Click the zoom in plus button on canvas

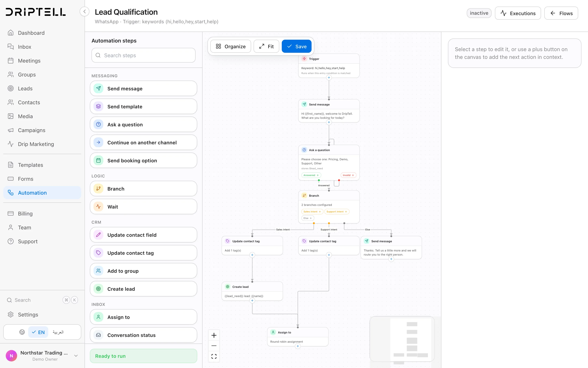[214, 335]
